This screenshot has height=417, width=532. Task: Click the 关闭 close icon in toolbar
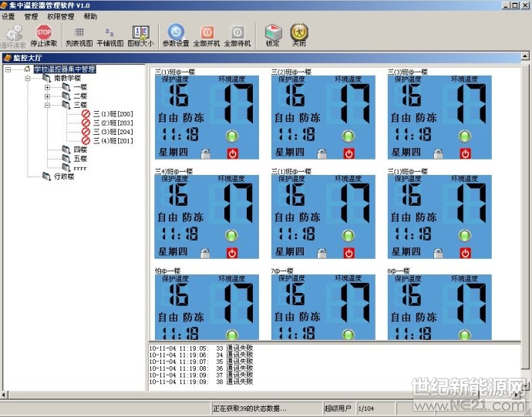pyautogui.click(x=298, y=32)
